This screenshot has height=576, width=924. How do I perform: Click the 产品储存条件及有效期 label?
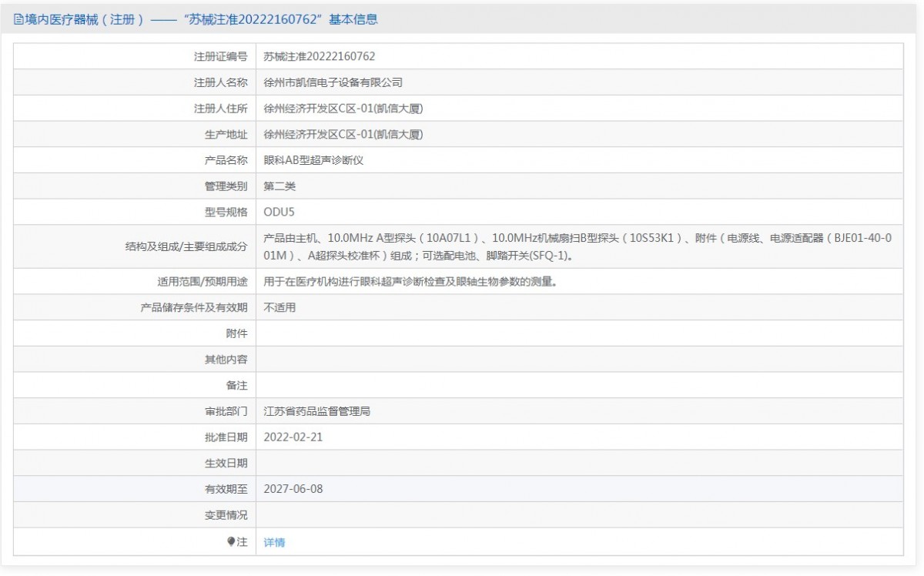pos(194,307)
